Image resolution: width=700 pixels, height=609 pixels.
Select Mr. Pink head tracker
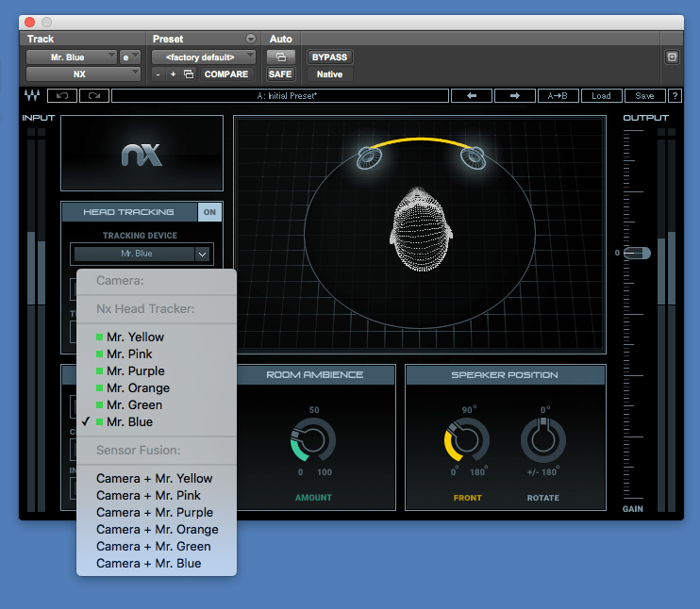pos(157,354)
